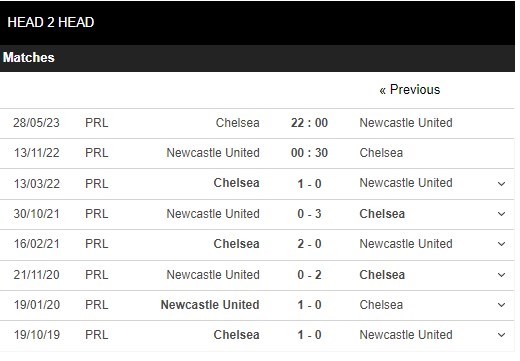Select PRL league on 19/10/19 row

pyautogui.click(x=97, y=335)
